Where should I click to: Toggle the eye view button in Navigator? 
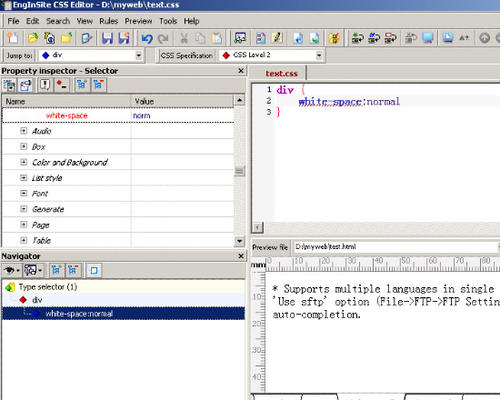(11, 270)
